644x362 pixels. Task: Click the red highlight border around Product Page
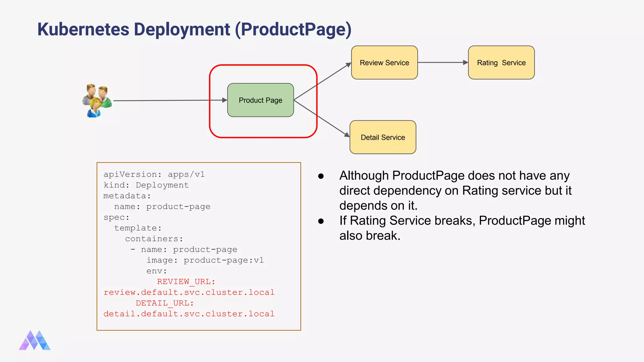263,65
